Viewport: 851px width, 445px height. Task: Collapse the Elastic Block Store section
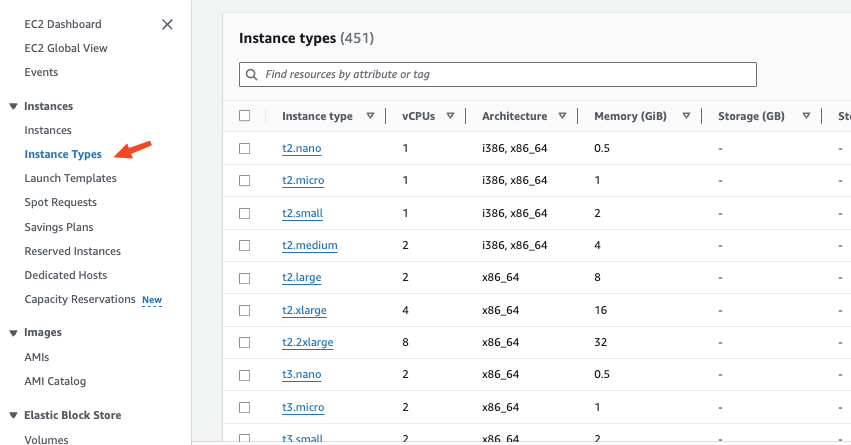[14, 415]
